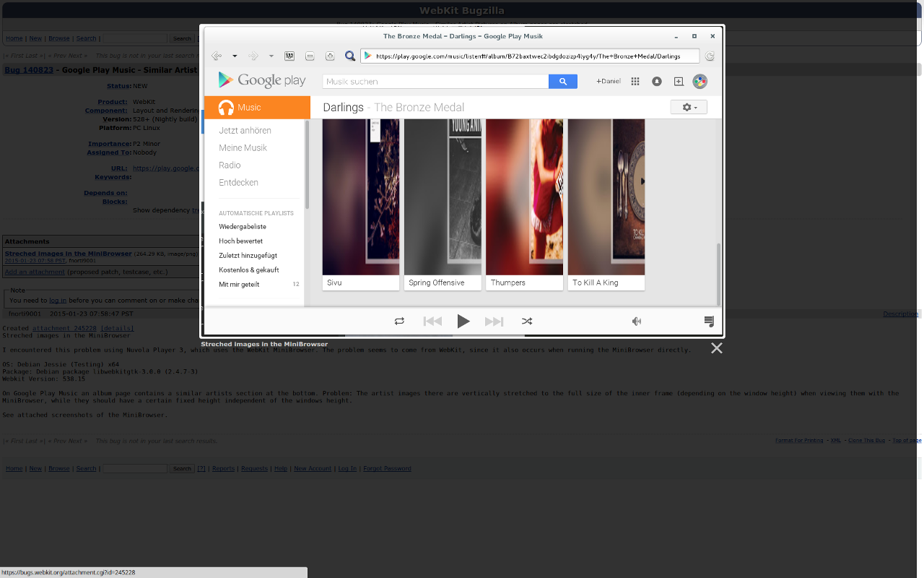924x578 pixels.
Task: Click the 'Add an attachment' link
Action: click(x=35, y=272)
